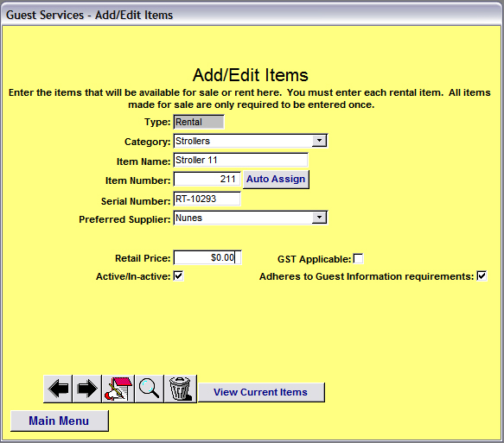504x443 pixels.
Task: Toggle Adheres to Guest Information requirements checkbox
Action: pyautogui.click(x=482, y=275)
